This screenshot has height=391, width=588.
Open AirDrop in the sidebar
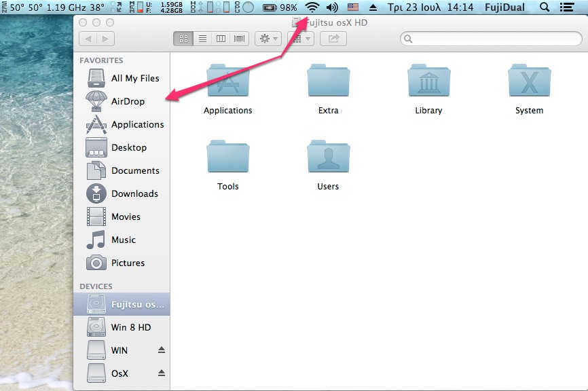tap(116, 101)
